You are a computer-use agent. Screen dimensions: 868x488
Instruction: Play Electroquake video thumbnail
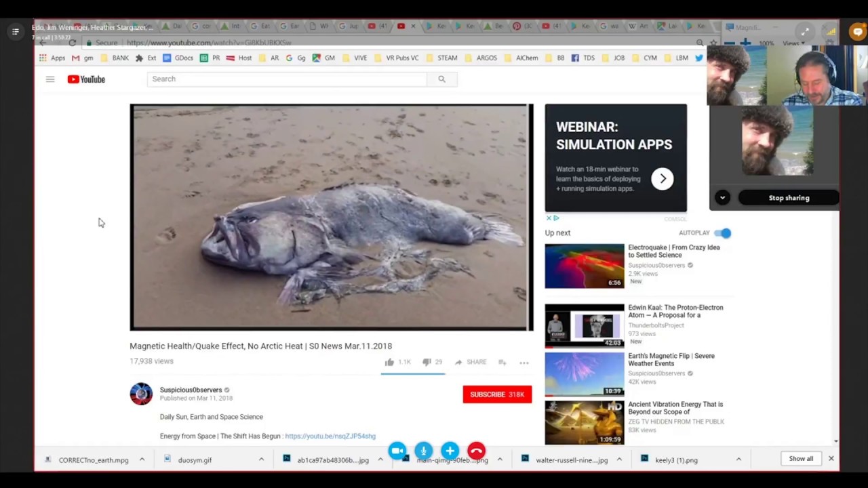585,266
